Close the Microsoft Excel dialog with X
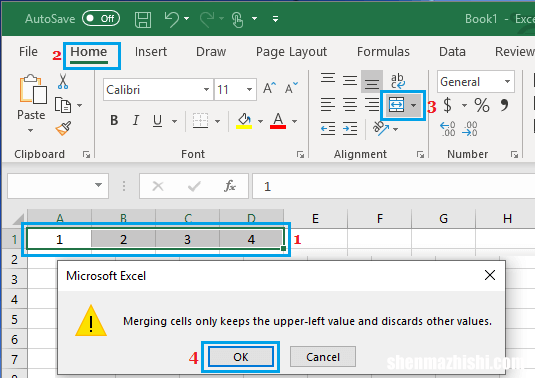 coord(490,275)
